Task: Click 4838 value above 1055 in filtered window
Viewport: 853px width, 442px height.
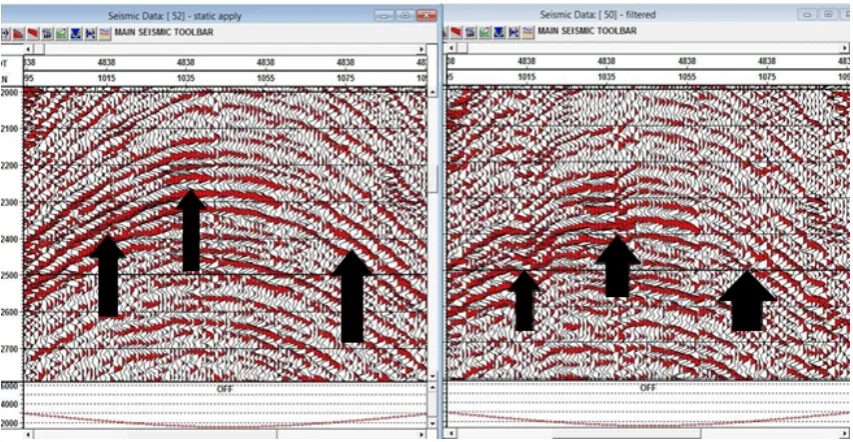Action: tap(687, 62)
